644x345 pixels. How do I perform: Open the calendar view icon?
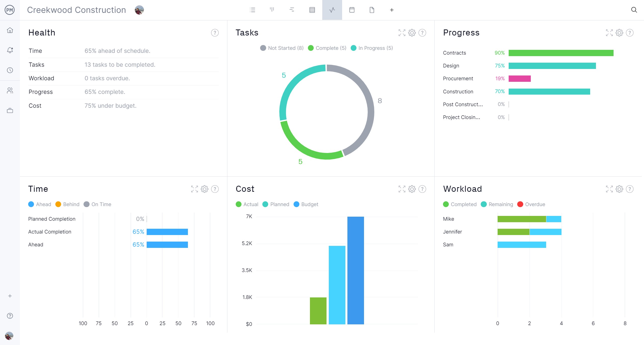(351, 9)
